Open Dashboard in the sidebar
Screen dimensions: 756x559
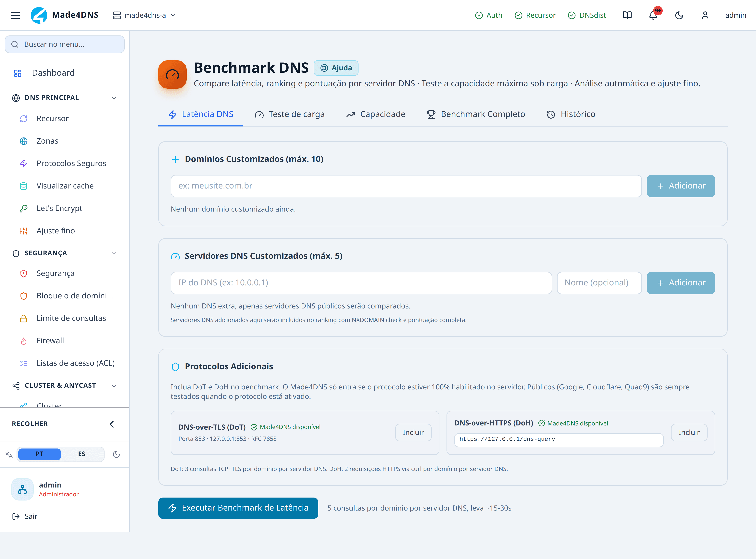tap(65, 73)
